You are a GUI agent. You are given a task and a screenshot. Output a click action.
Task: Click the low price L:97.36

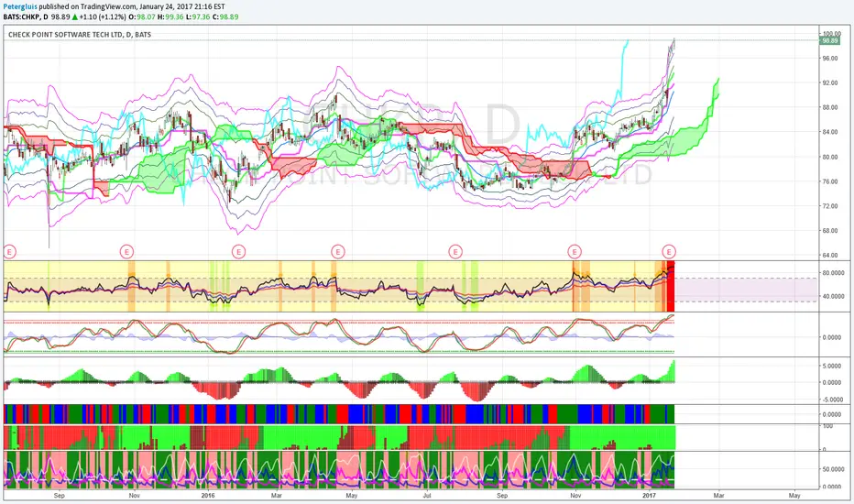pyautogui.click(x=197, y=16)
